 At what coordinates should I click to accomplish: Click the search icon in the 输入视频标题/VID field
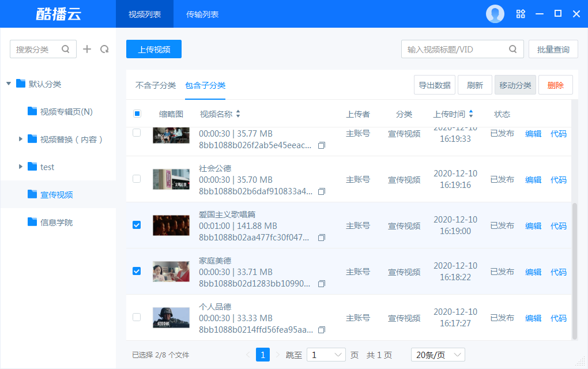pyautogui.click(x=512, y=49)
